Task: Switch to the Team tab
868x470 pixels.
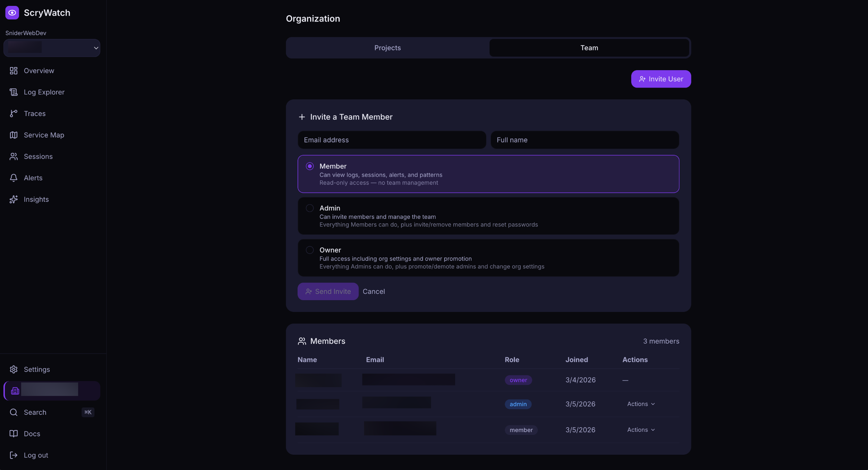Action: point(589,48)
